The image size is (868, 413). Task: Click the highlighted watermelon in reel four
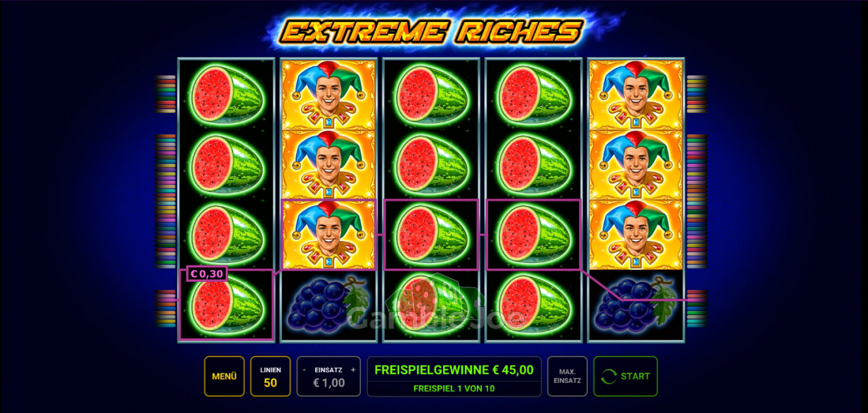533,235
